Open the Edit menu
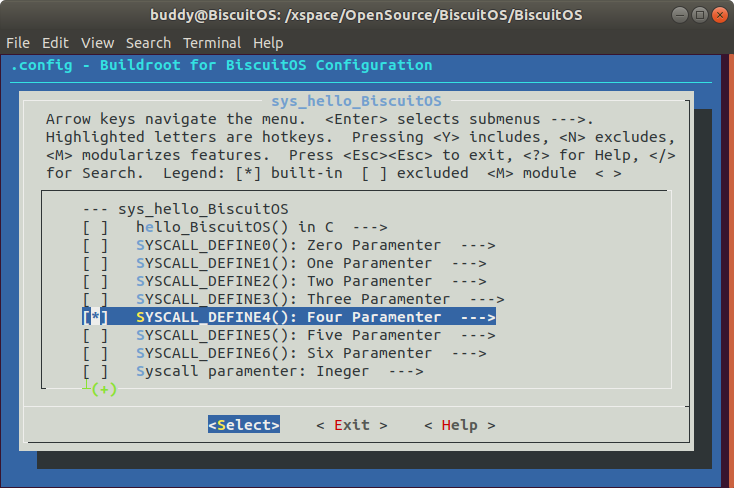This screenshot has width=734, height=488. coord(55,43)
